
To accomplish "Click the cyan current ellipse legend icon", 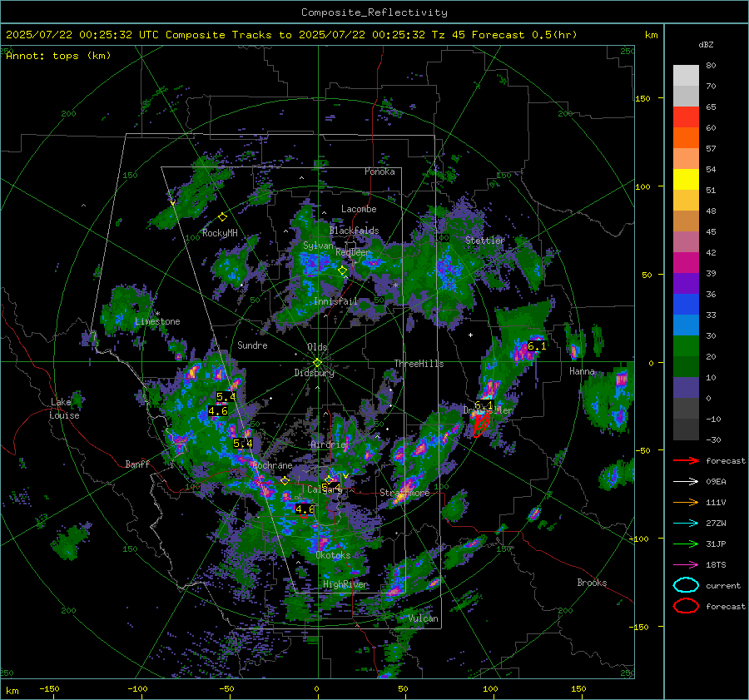I will click(x=686, y=585).
